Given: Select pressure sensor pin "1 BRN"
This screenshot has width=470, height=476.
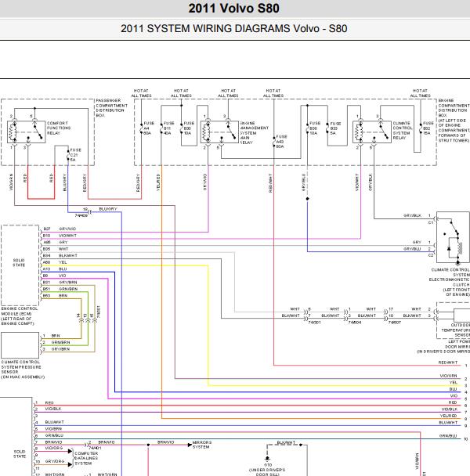Looking at the screenshot, I should tap(51, 336).
